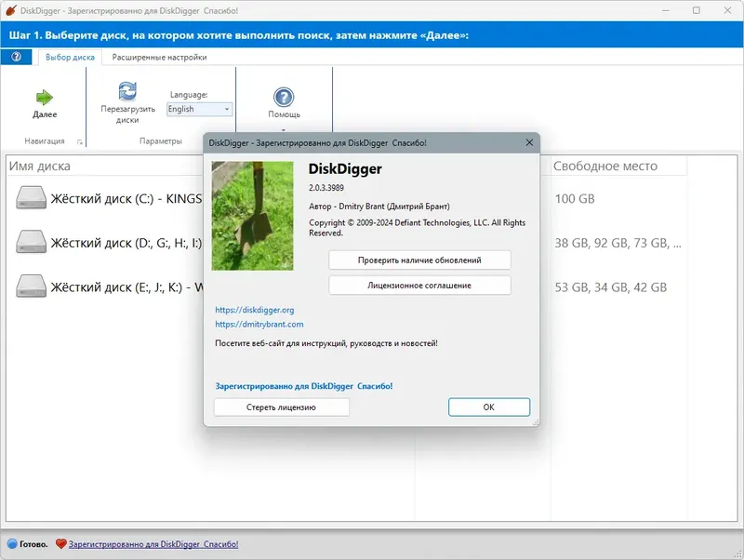Click the blue globe icon next to Готово
The height and width of the screenshot is (560, 744).
(12, 544)
